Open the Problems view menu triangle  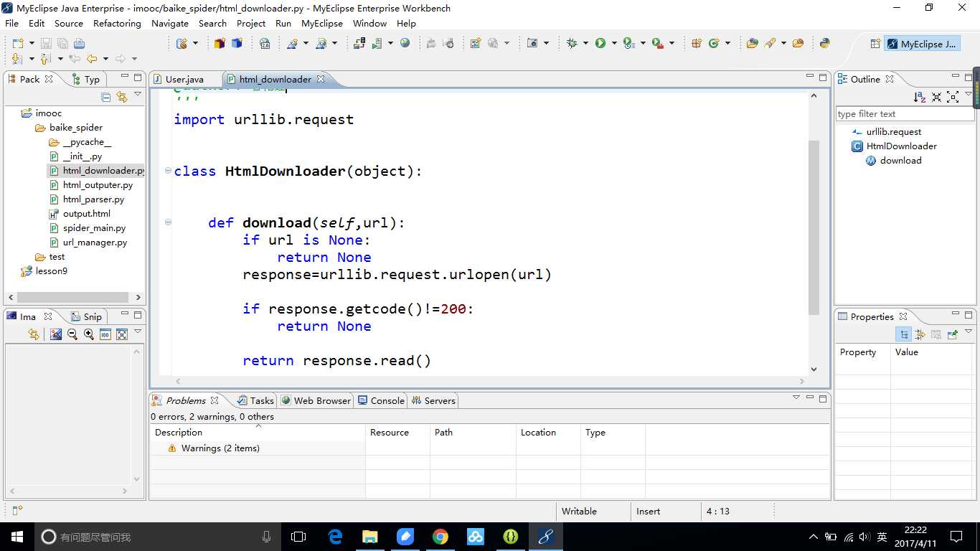coord(796,397)
